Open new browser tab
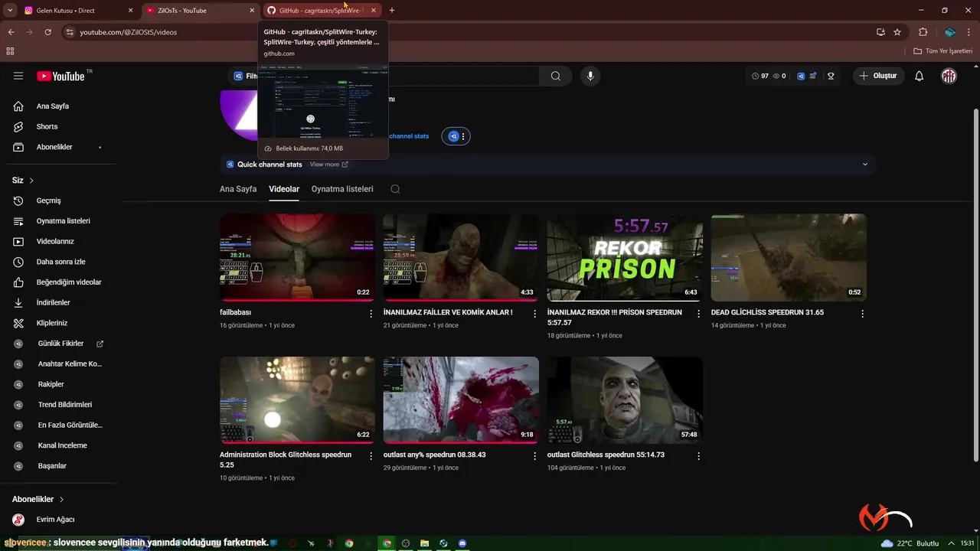The width and height of the screenshot is (980, 551). pos(392,11)
